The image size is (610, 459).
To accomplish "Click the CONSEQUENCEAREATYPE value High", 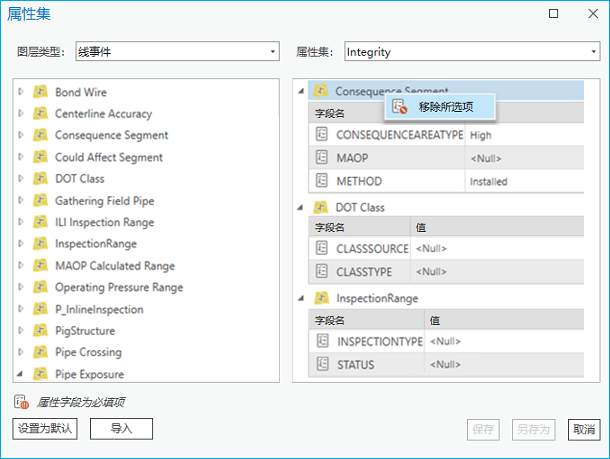I will point(481,135).
